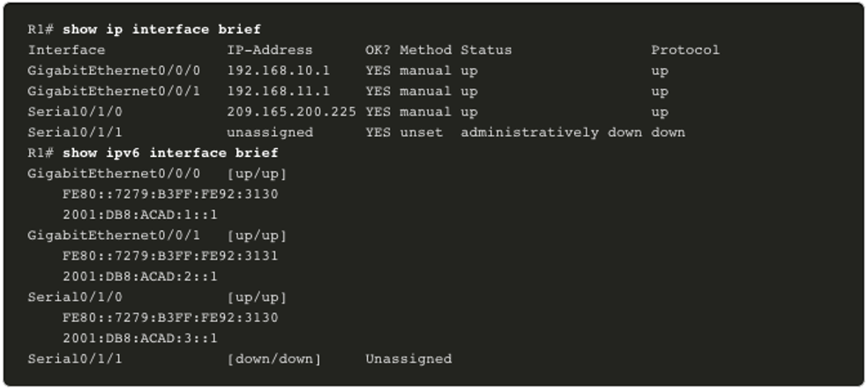Click the 'Unassigned' IPv6 text
This screenshot has height=390, width=868.
(x=408, y=359)
